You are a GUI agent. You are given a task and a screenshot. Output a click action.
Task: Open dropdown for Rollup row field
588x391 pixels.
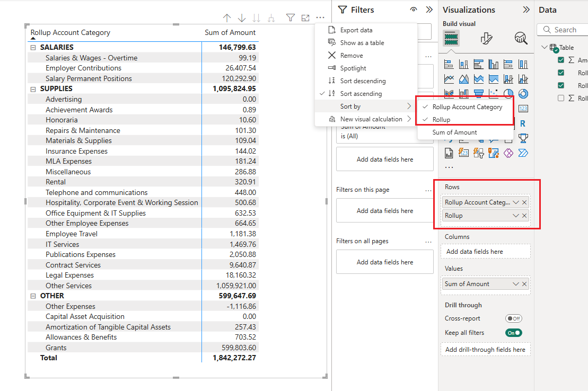[x=516, y=216]
